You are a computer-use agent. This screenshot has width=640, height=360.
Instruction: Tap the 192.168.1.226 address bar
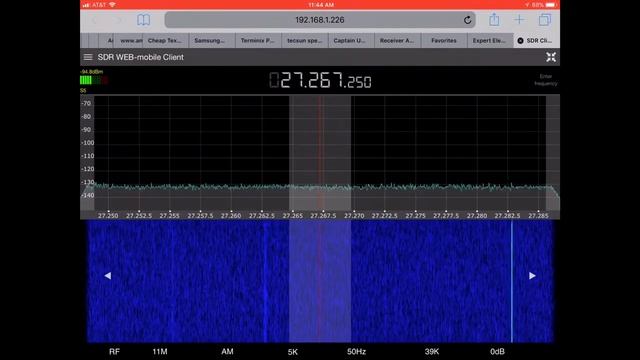[320, 20]
